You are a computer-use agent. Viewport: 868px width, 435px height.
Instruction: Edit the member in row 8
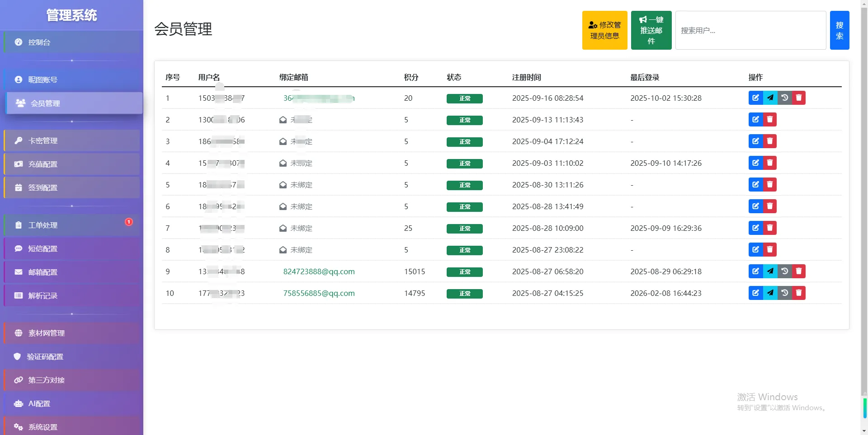755,250
